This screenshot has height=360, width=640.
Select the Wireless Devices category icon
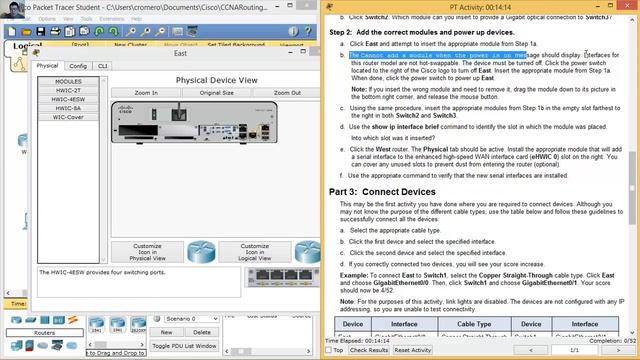59,320
